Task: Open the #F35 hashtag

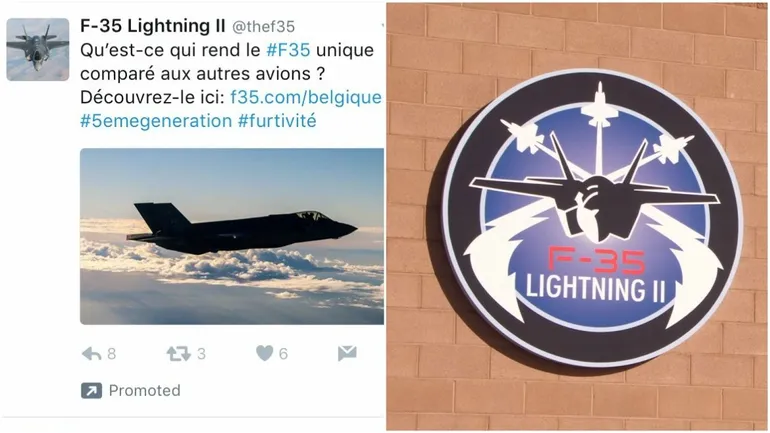Action: click(x=288, y=50)
